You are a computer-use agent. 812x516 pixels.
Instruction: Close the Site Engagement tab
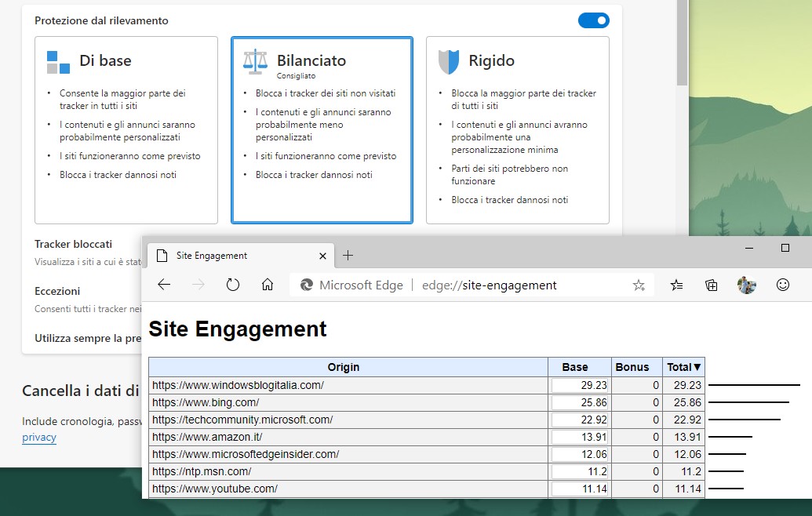(322, 256)
